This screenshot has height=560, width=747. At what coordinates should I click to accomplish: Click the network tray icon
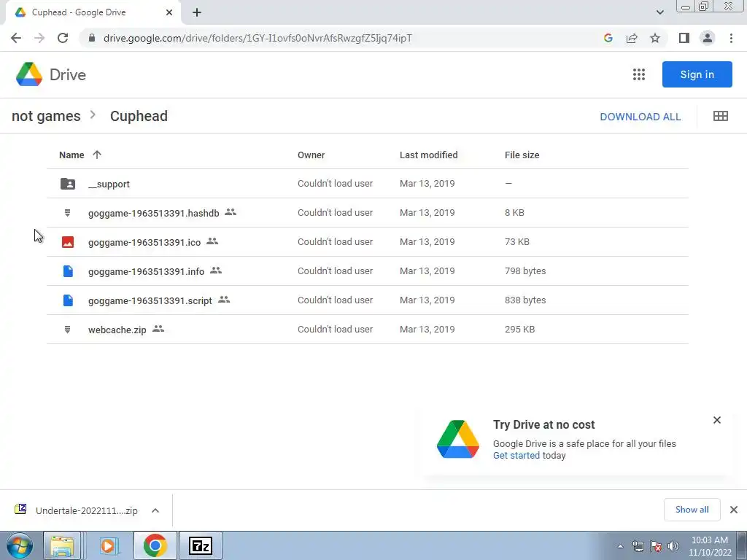(638, 547)
